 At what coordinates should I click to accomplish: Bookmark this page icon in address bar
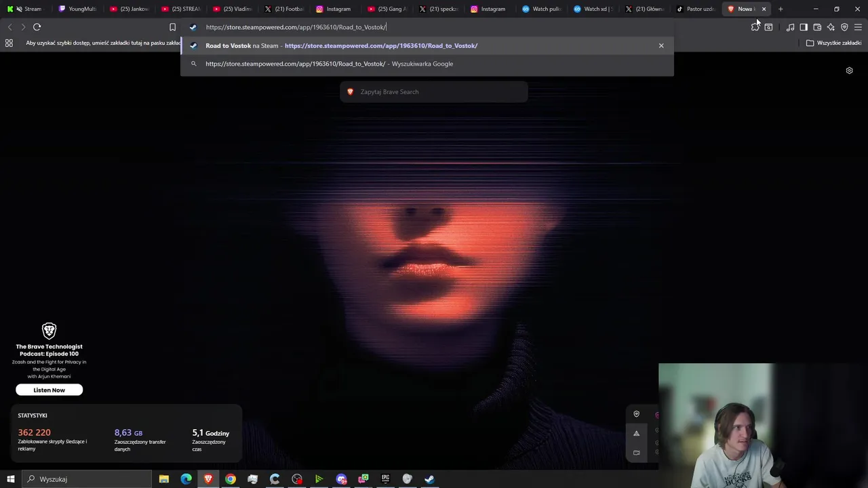point(172,27)
